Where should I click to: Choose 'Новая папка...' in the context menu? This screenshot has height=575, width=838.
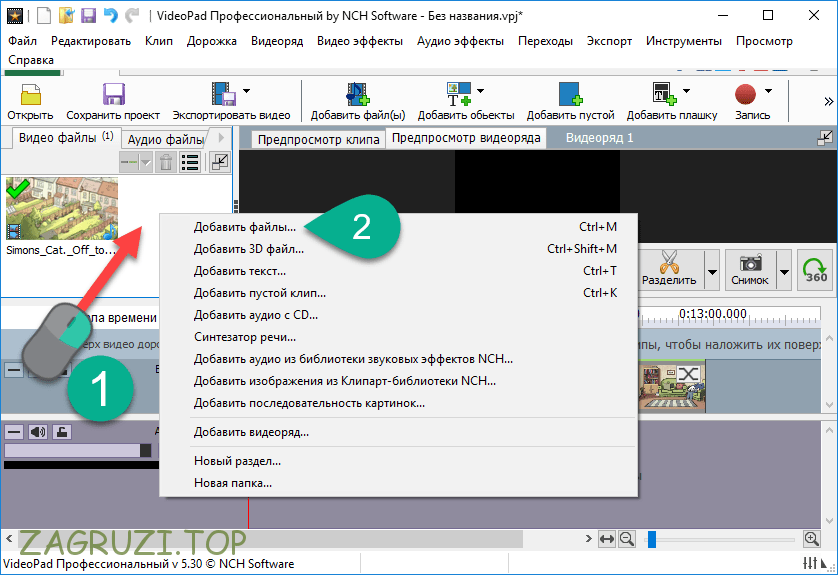pos(233,483)
